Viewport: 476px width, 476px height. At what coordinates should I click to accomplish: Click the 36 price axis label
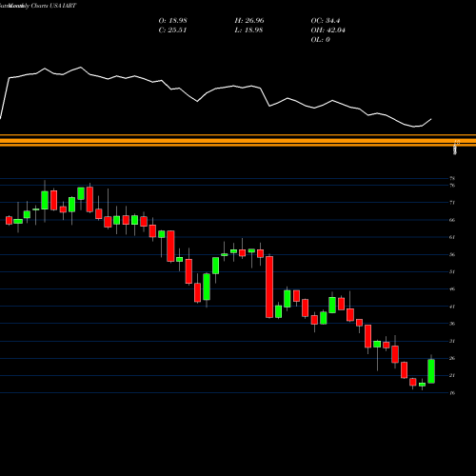coord(452,324)
